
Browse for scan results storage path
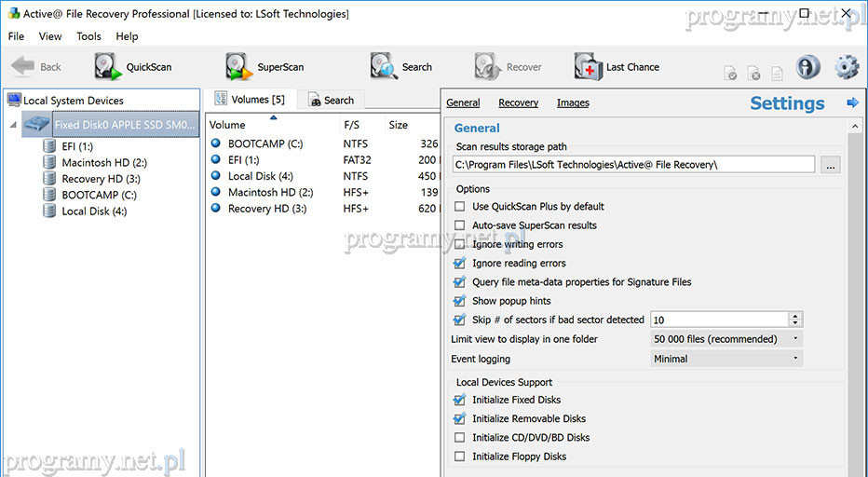(831, 165)
